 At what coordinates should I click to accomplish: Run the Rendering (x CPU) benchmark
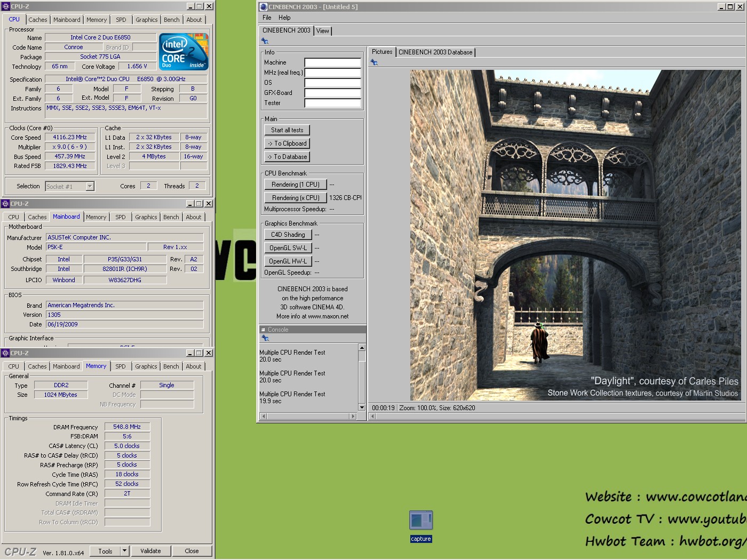tap(296, 198)
